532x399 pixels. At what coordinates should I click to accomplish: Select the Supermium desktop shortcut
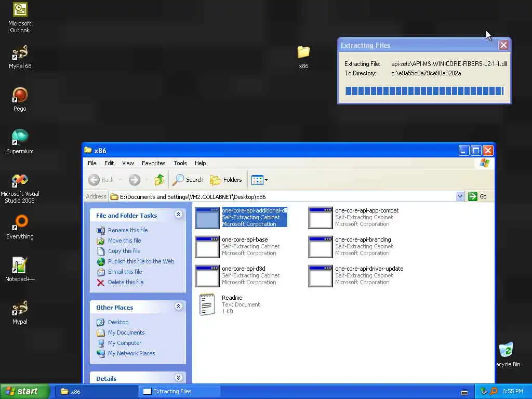click(x=20, y=142)
